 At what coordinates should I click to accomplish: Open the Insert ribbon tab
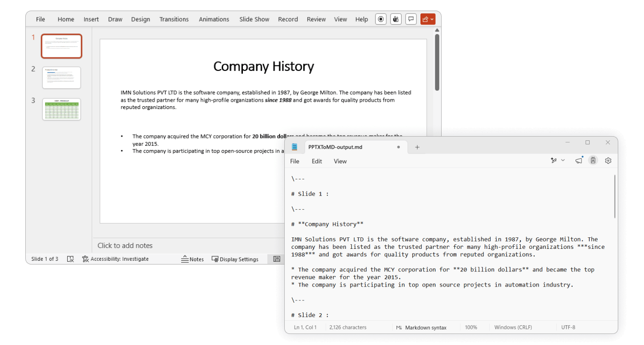pos(91,19)
